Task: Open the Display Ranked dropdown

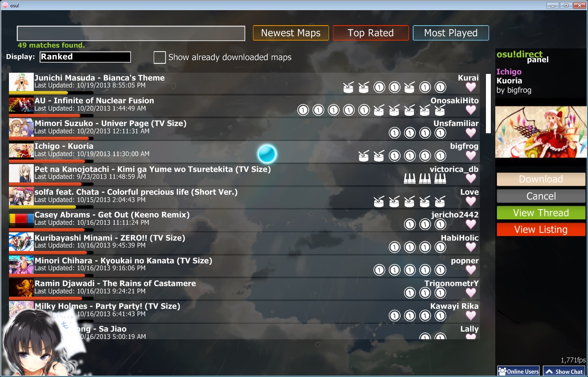Action: (85, 57)
